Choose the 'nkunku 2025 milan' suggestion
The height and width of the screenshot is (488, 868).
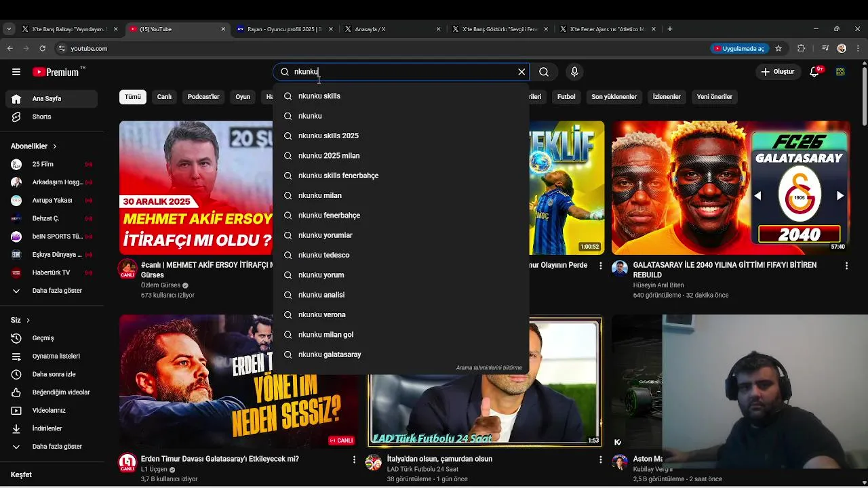(x=401, y=156)
